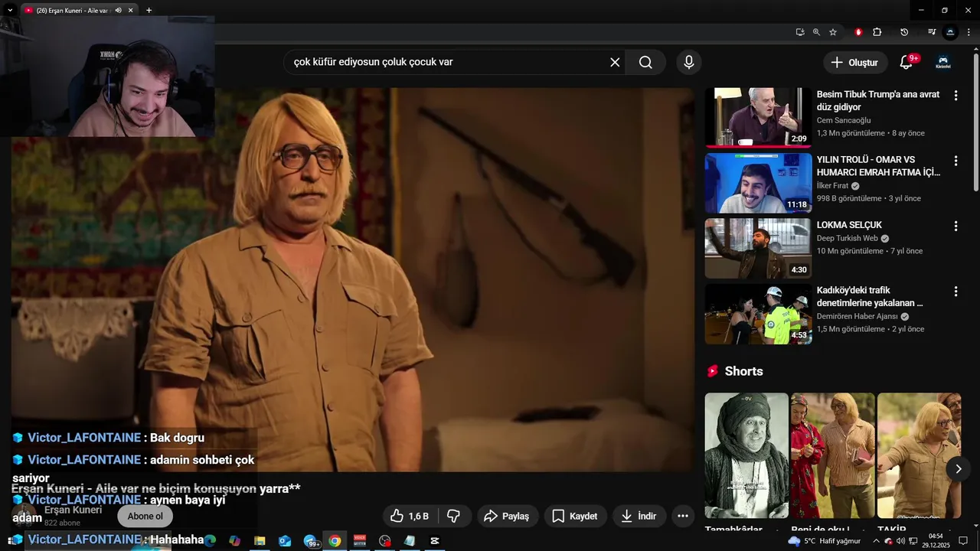980x551 pixels.
Task: Open YILIN TROLÜ video thumbnail
Action: pos(758,183)
